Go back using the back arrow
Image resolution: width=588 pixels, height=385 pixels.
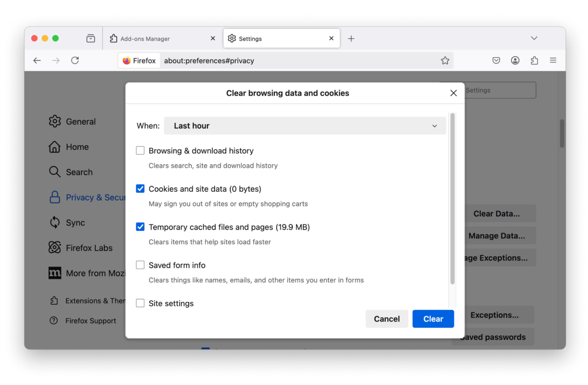click(37, 60)
